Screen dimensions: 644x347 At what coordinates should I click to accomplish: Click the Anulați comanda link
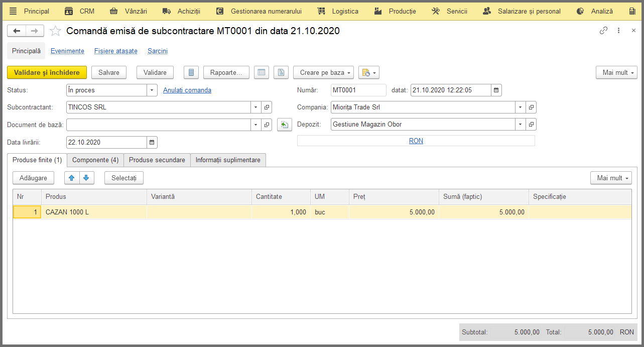click(187, 90)
